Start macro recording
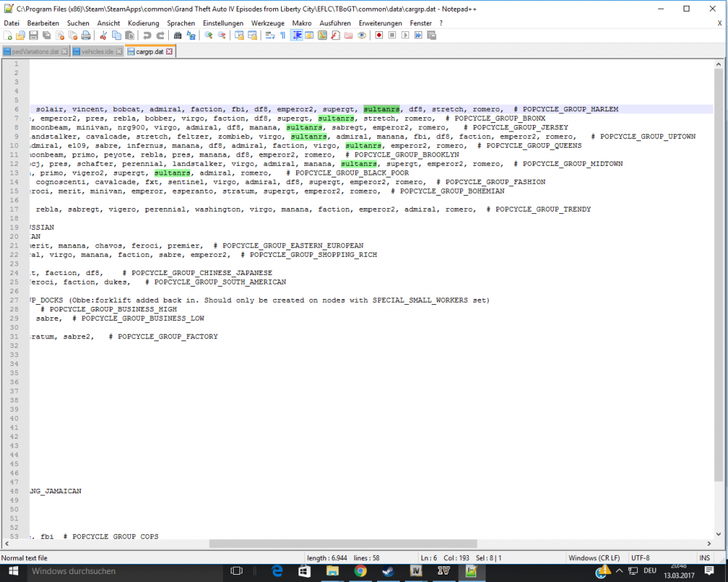728x582 pixels. point(379,35)
